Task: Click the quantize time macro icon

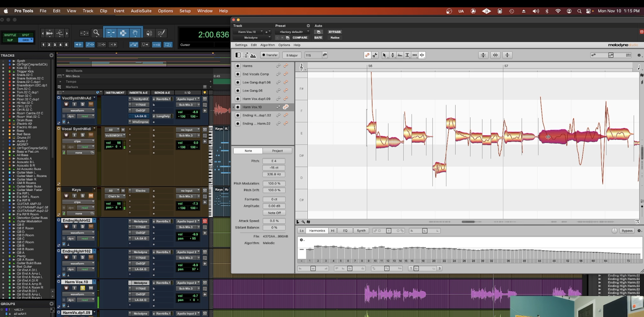Action: [496, 55]
